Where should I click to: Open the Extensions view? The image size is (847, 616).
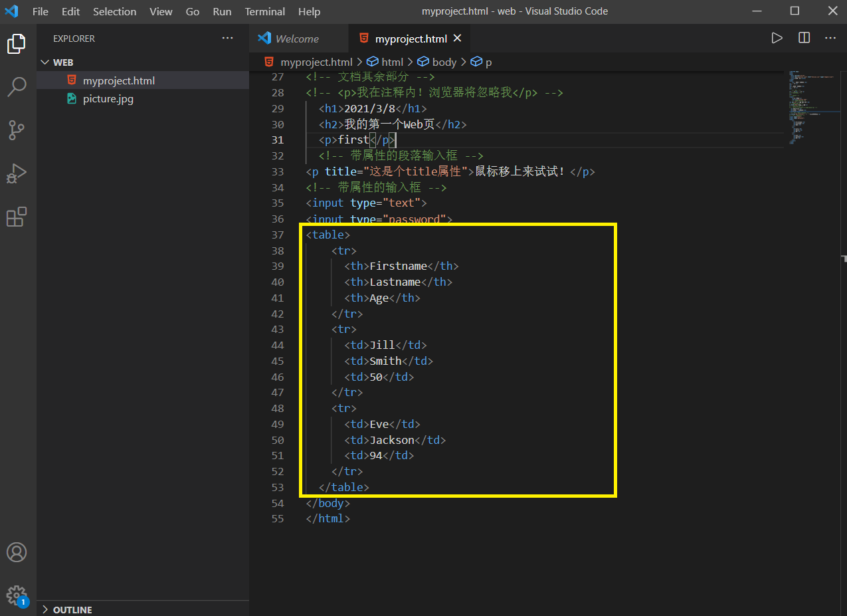(17, 217)
